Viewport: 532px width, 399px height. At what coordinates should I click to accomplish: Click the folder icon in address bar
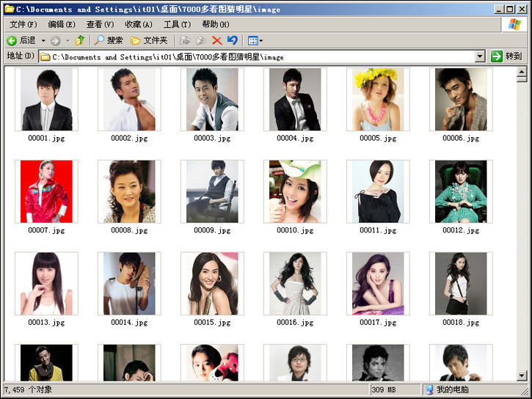(45, 56)
